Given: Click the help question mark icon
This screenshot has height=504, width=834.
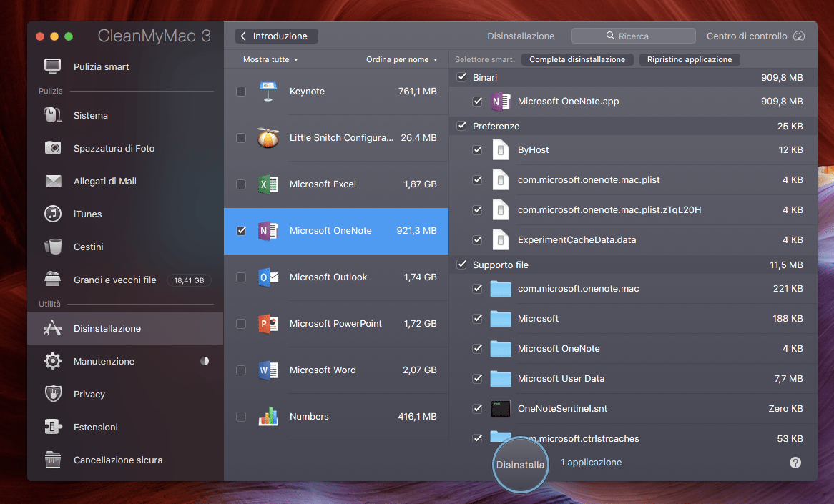Looking at the screenshot, I should [795, 463].
